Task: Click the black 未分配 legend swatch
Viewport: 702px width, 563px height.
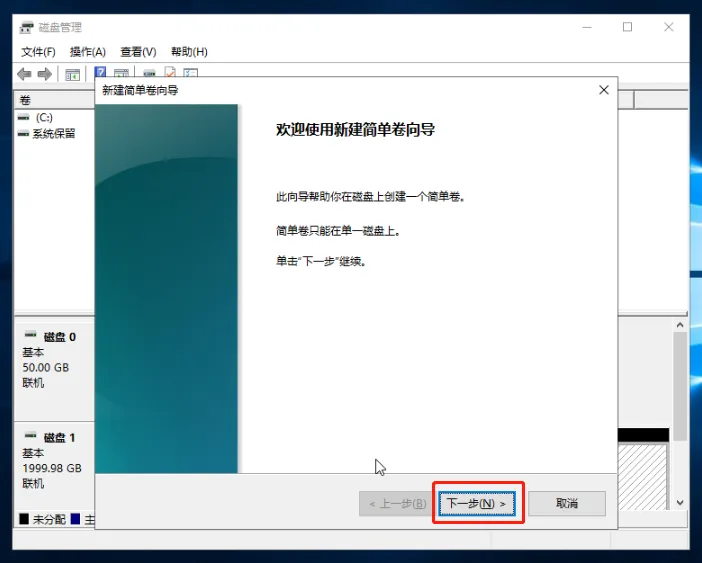Action: [x=24, y=519]
